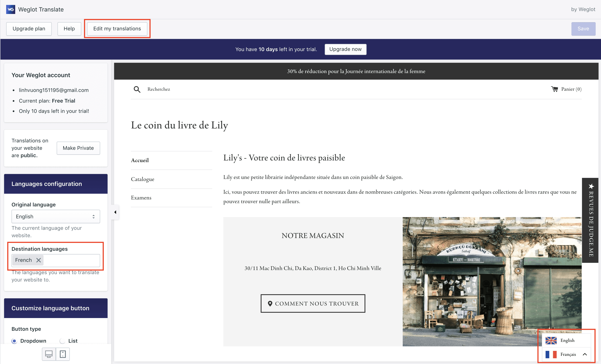The width and height of the screenshot is (601, 364).
Task: Click the Edit my translations button
Action: coord(117,29)
